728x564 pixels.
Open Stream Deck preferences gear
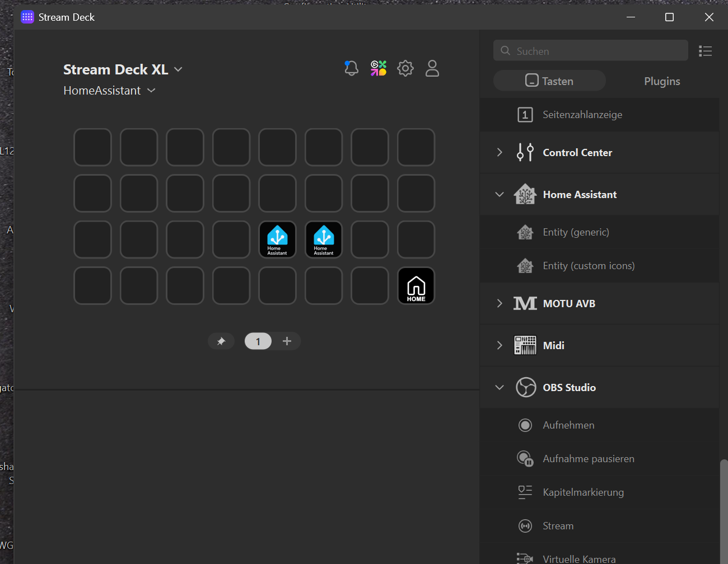point(405,68)
